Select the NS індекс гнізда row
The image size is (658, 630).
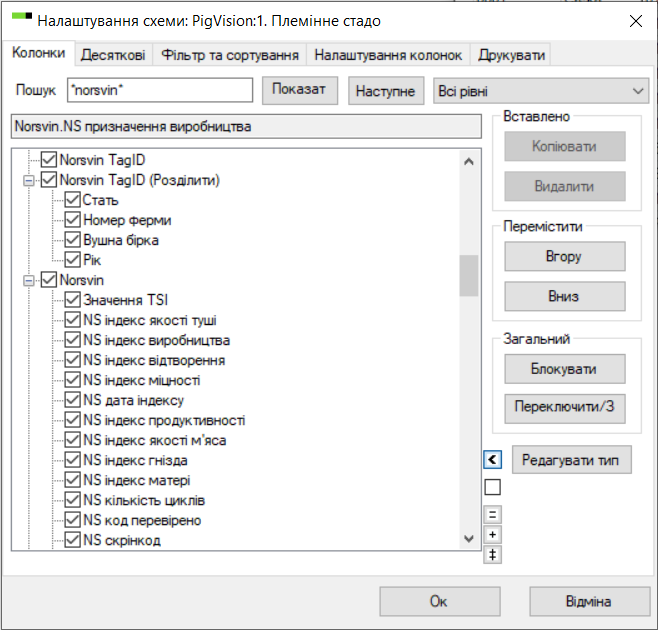coord(135,460)
